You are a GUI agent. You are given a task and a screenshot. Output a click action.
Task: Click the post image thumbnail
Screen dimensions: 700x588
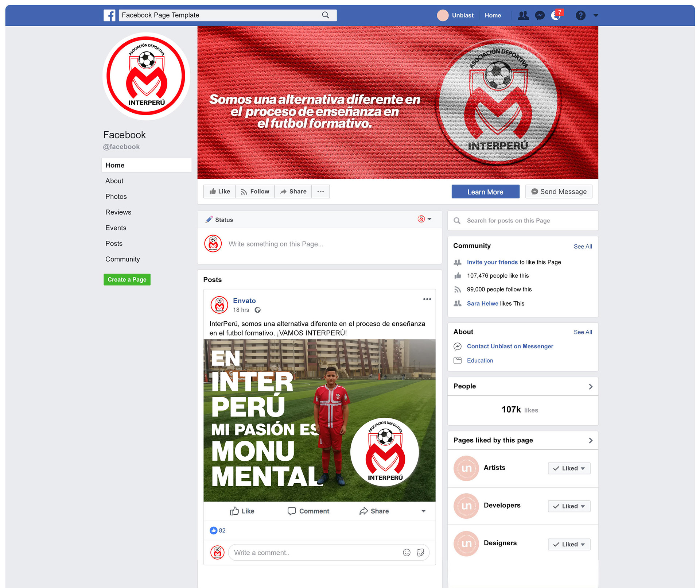click(319, 420)
